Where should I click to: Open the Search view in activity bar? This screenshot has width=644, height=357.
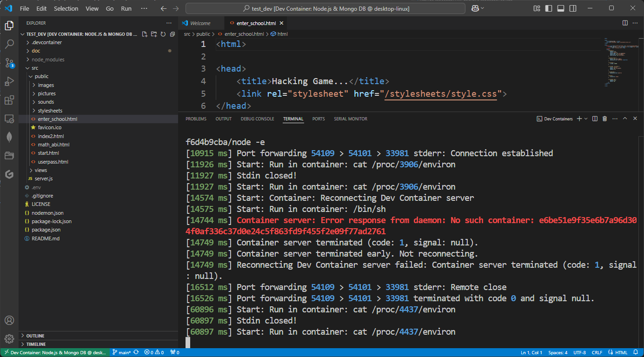[x=9, y=44]
